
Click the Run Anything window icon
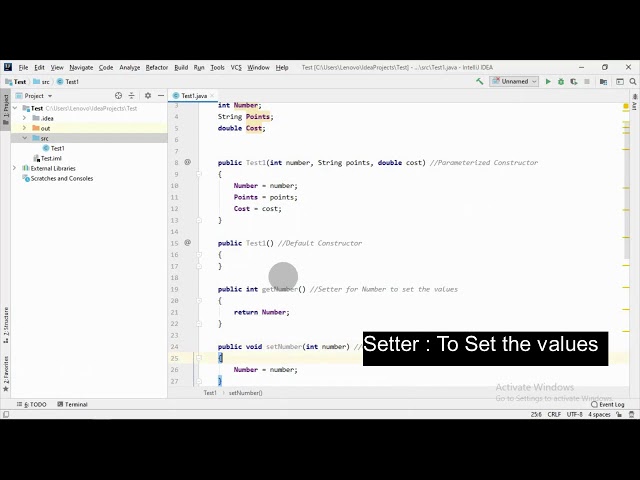(620, 82)
